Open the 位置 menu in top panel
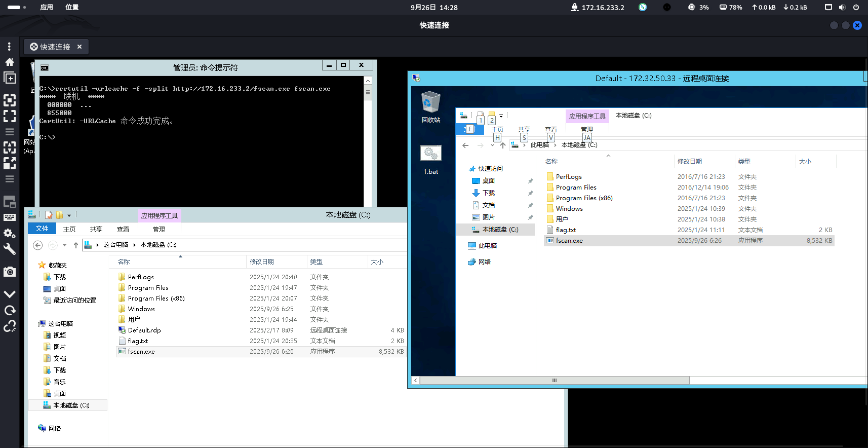 click(72, 7)
